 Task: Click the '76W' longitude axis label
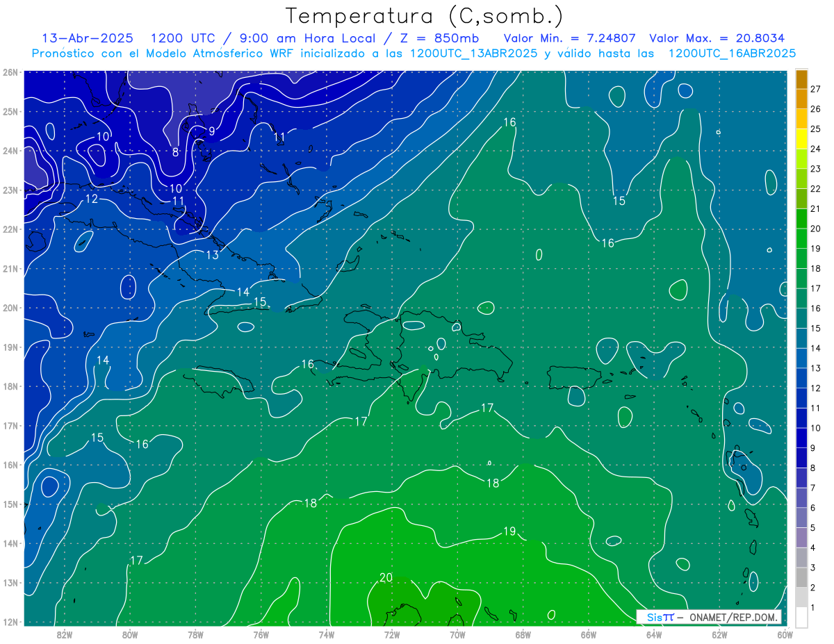click(x=261, y=634)
